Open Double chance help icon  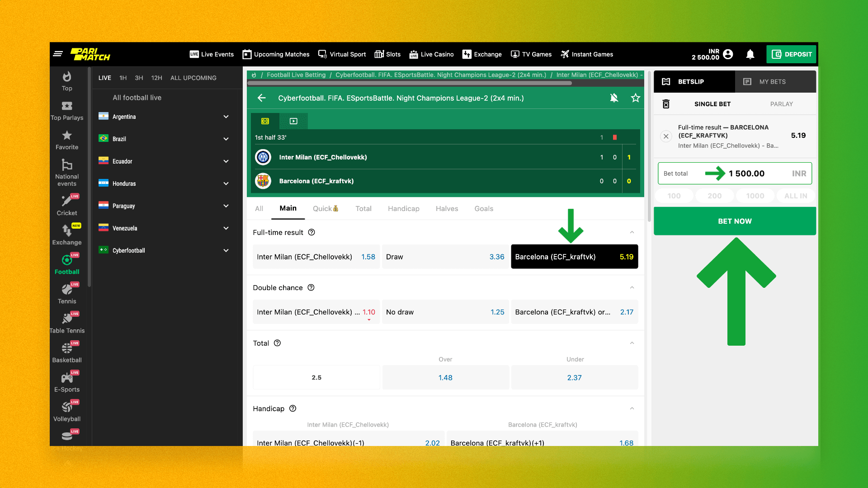[x=311, y=287]
